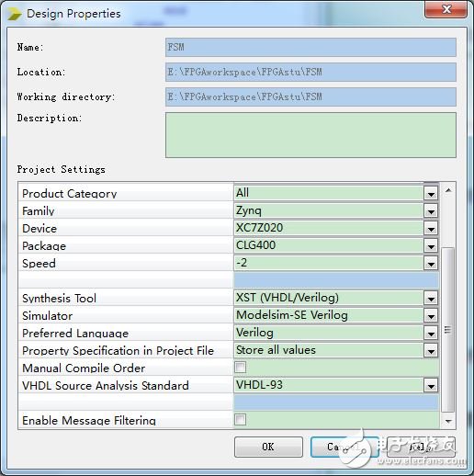Expand the Speed dropdown arrow
Image resolution: width=474 pixels, height=476 pixels.
(431, 264)
